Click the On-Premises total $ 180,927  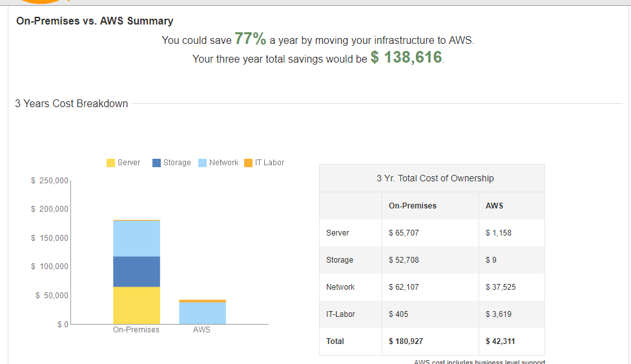coord(406,341)
